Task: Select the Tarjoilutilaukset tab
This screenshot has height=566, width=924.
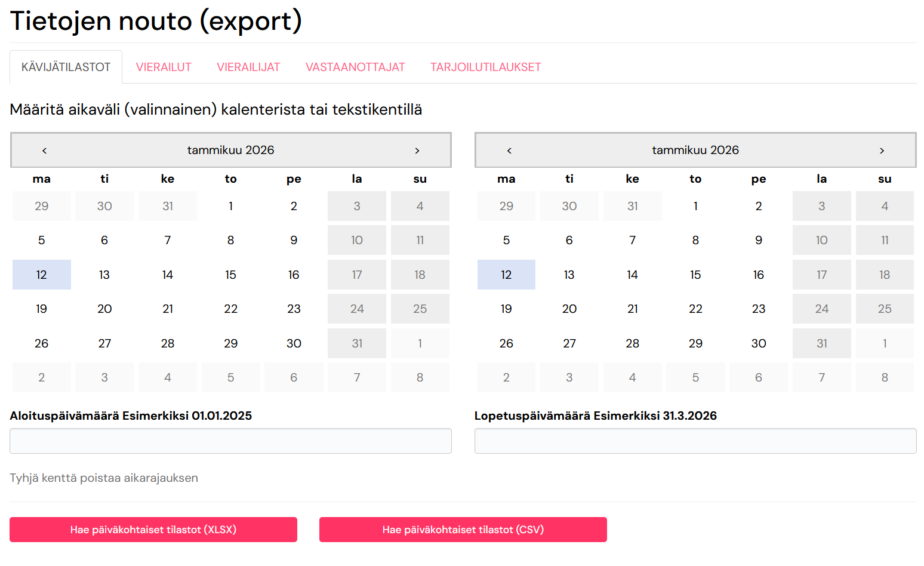Action: tap(486, 67)
